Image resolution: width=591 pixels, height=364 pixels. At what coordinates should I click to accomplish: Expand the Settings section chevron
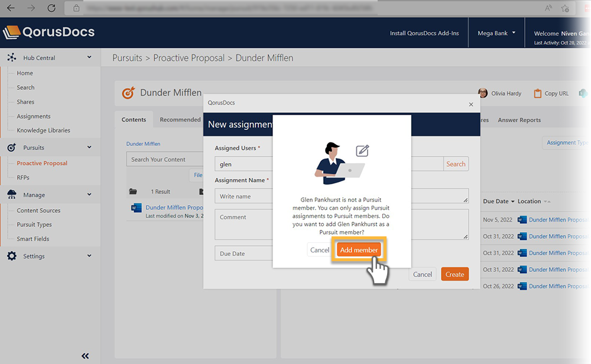(x=89, y=256)
